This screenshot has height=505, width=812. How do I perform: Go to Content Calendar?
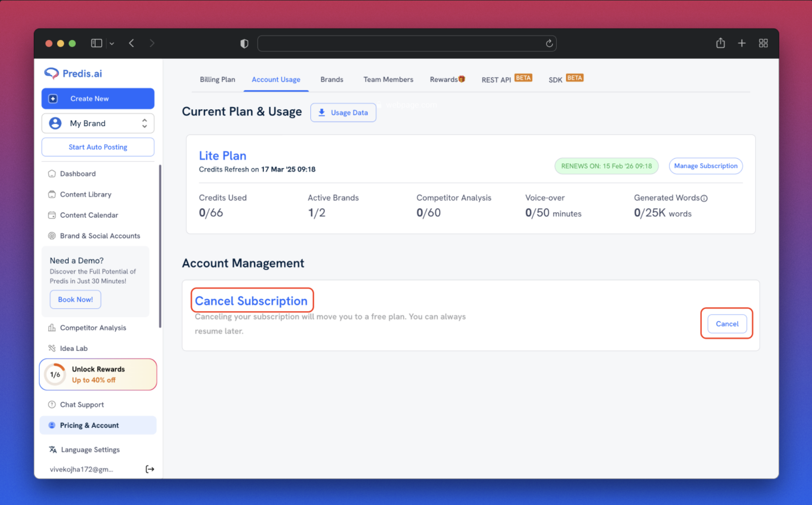point(89,215)
